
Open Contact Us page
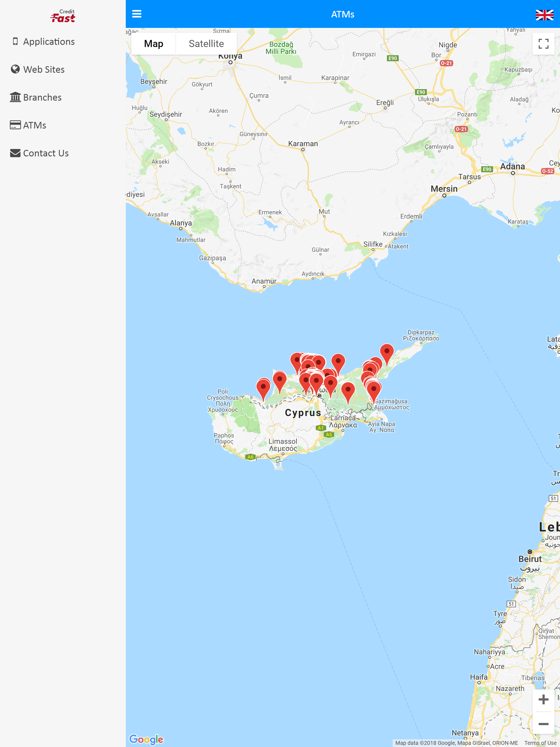click(46, 153)
